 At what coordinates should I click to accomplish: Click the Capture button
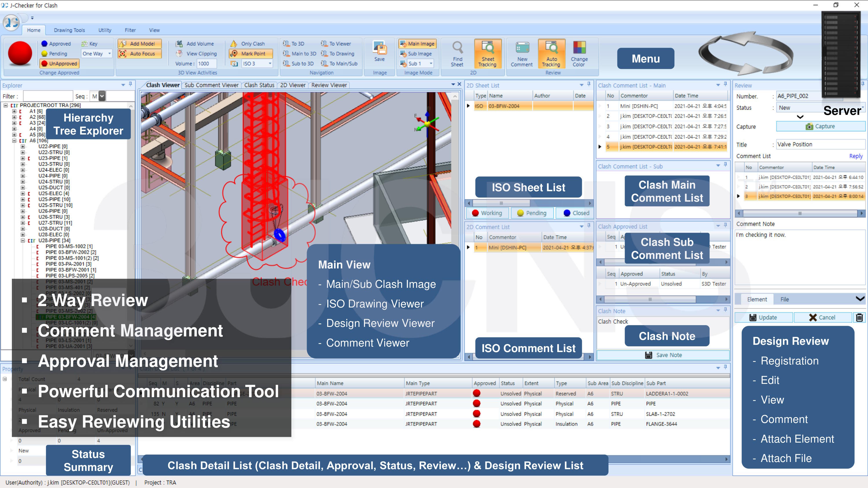(x=821, y=126)
